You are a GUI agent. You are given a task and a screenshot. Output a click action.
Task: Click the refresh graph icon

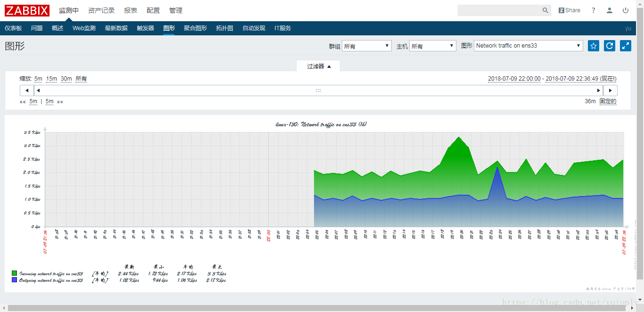(610, 46)
